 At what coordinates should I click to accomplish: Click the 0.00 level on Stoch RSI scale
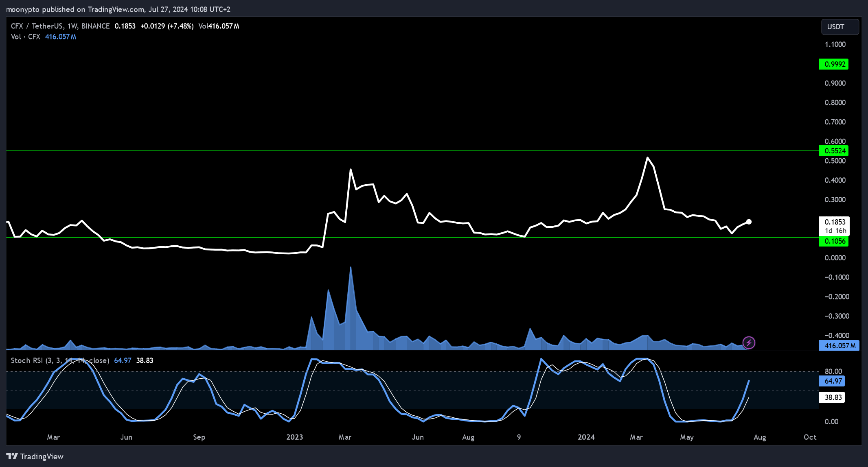click(x=831, y=421)
